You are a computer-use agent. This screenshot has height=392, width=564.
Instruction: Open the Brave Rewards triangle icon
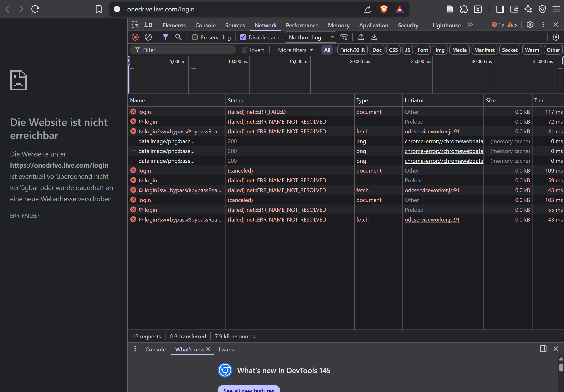400,9
